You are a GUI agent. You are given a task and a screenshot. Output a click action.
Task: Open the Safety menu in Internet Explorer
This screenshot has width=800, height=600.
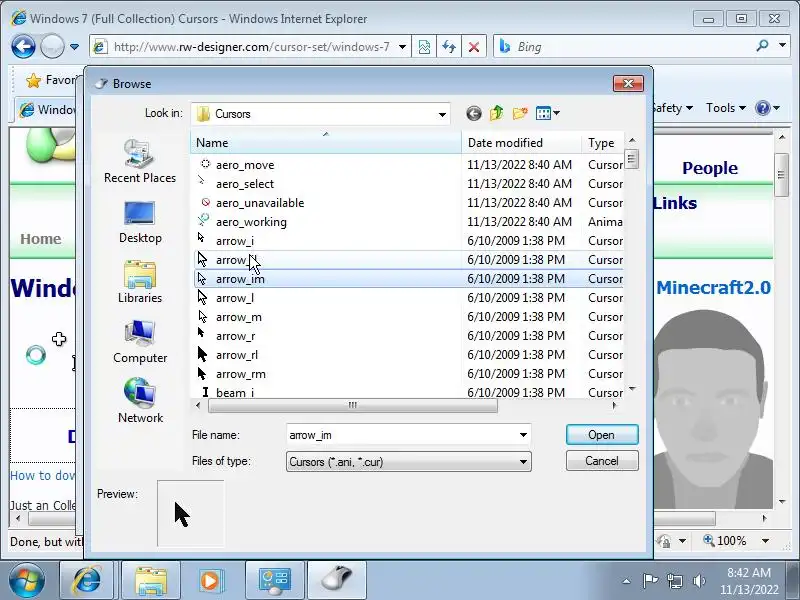tap(672, 108)
